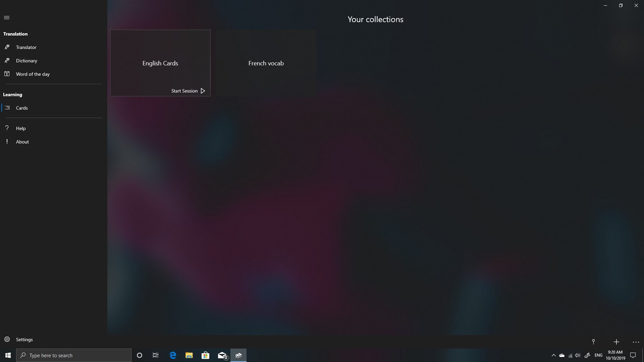The height and width of the screenshot is (362, 644).
Task: Switch input language via the ENG indicator
Action: point(598,355)
